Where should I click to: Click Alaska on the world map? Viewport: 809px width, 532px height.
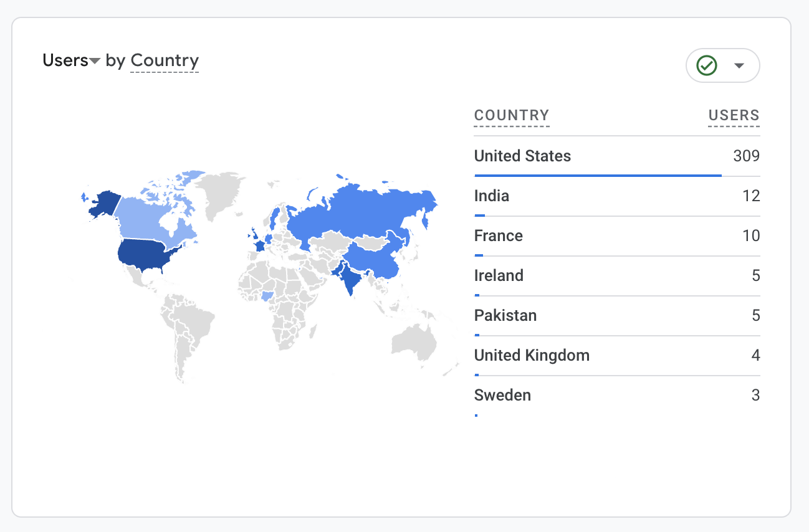pyautogui.click(x=102, y=202)
